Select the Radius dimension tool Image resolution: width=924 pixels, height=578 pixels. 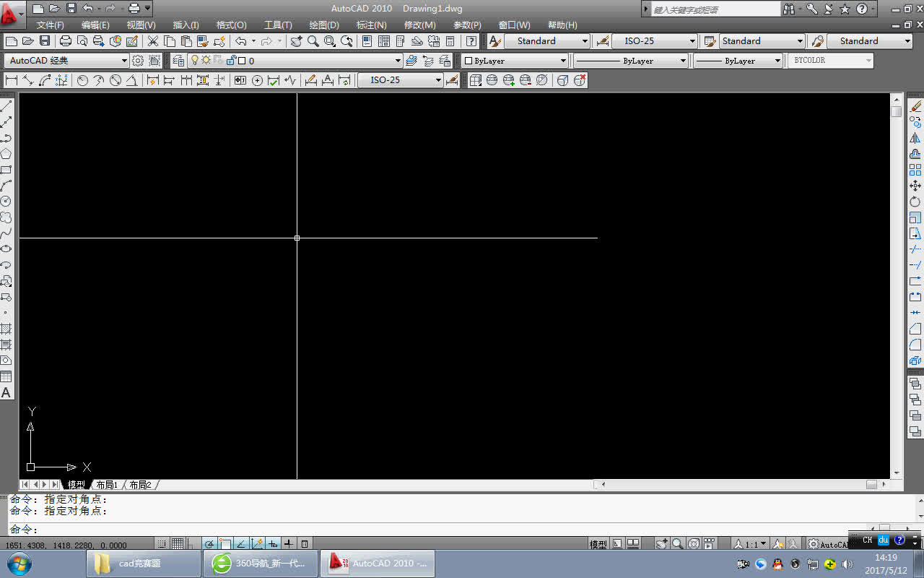coord(82,80)
